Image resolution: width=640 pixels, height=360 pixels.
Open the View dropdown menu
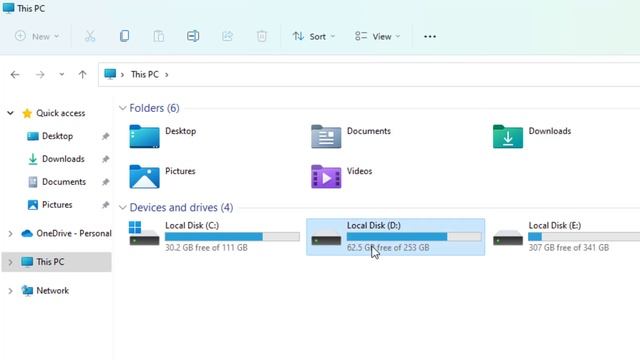pos(378,36)
